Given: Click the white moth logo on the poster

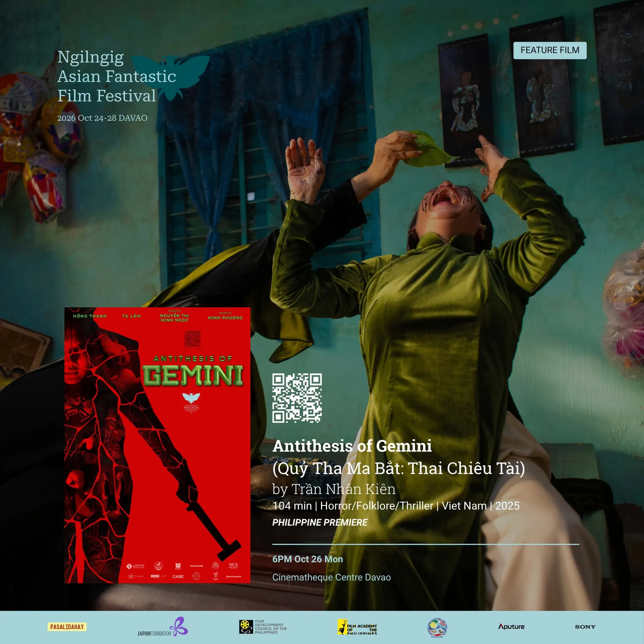Looking at the screenshot, I should point(191,398).
